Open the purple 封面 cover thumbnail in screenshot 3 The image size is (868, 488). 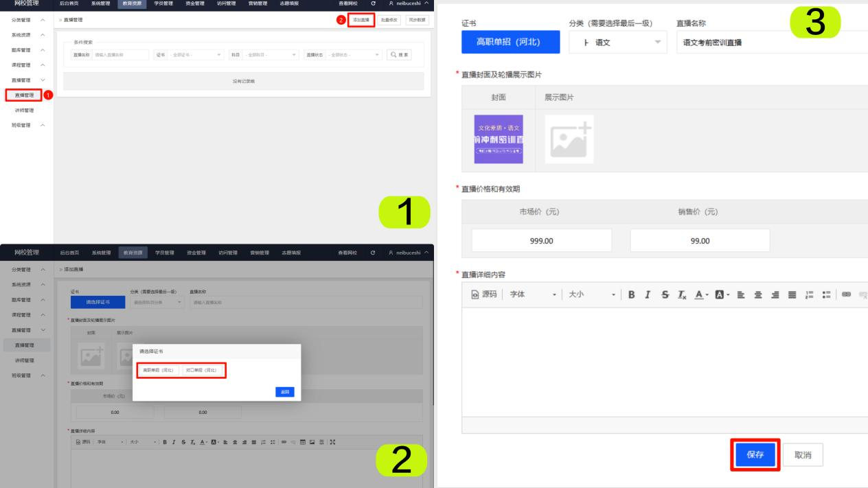coord(499,139)
